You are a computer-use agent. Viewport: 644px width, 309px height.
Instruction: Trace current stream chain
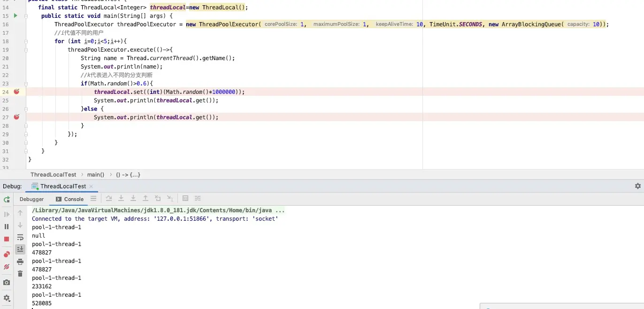coord(198,199)
